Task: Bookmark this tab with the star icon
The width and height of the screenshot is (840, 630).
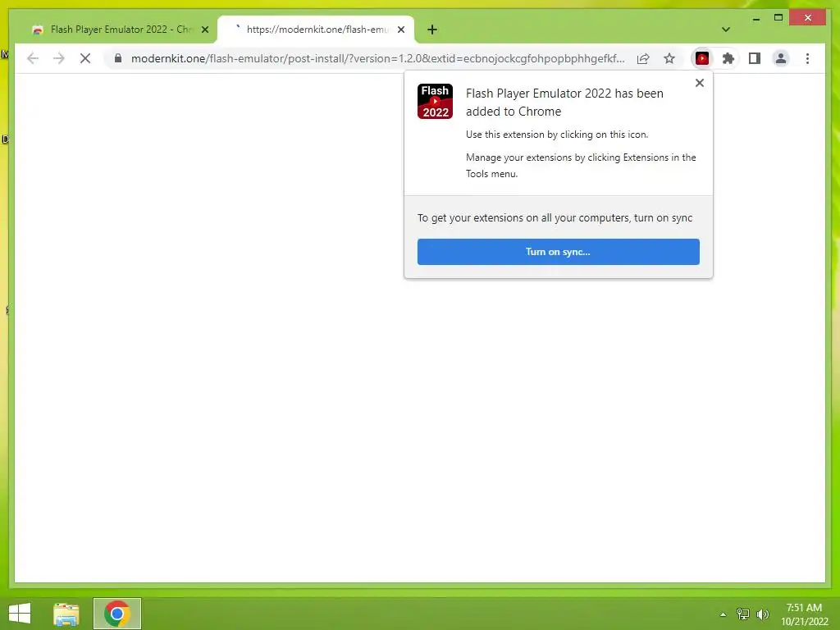Action: click(669, 58)
